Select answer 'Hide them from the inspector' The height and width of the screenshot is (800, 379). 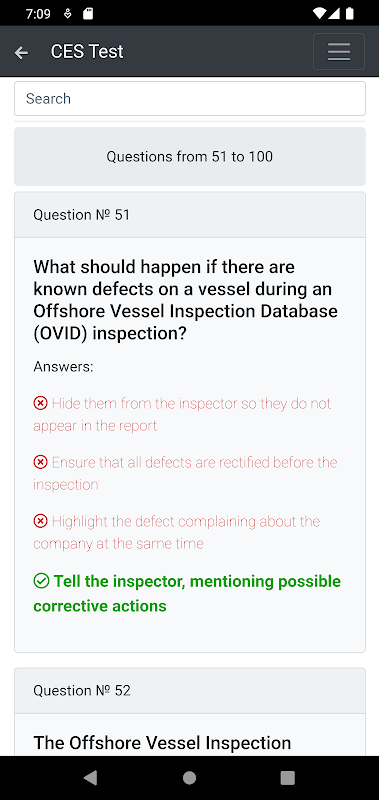pos(182,414)
